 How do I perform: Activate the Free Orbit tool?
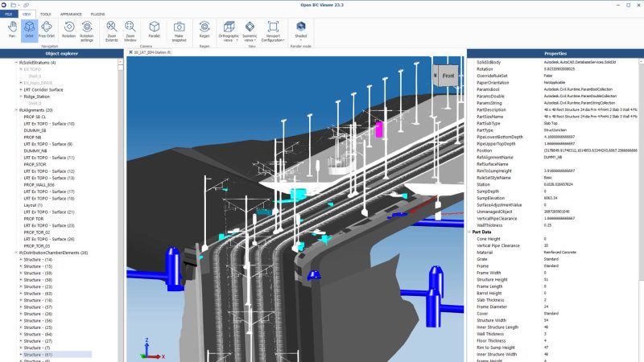coord(47,30)
